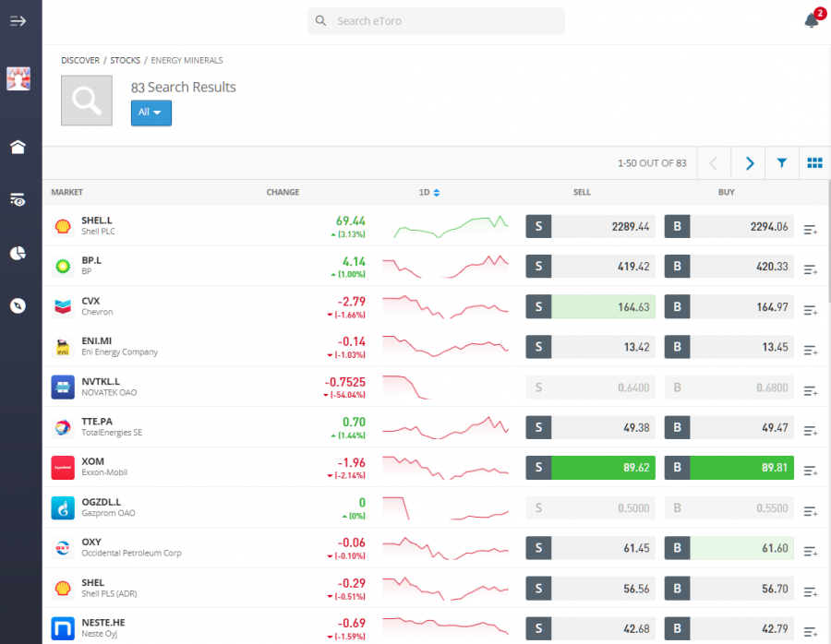
Task: Focus the Search eToro field
Action: 436,21
